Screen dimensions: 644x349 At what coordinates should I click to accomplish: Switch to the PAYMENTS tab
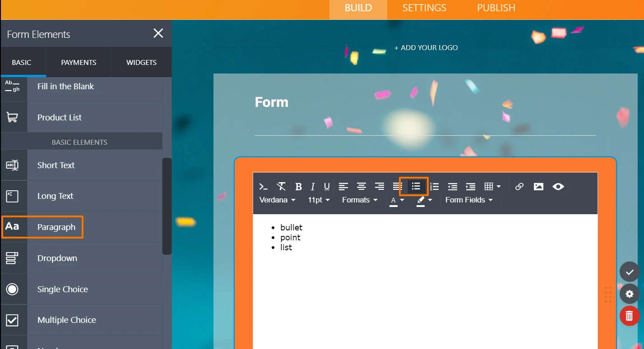(79, 63)
